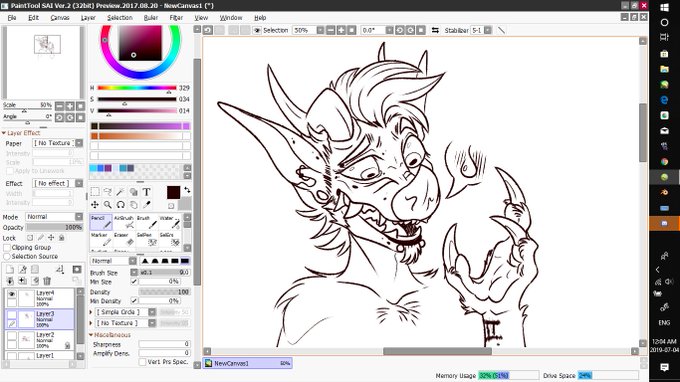Screen dimensions: 680x382
Task: Add a layer mask
Action: click(x=77, y=270)
